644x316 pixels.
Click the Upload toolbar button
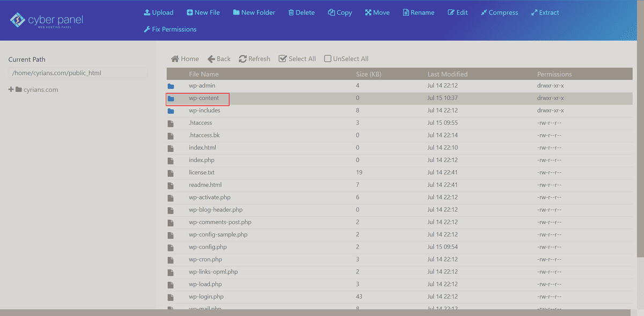coord(158,12)
